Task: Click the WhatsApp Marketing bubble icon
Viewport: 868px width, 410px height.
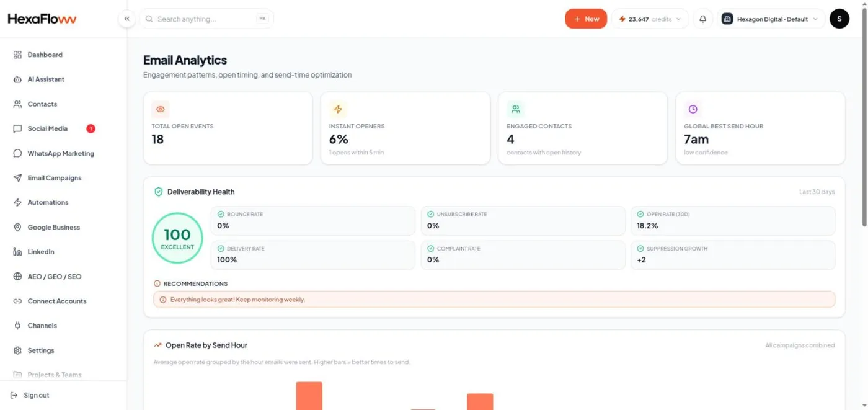Action: 17,153
